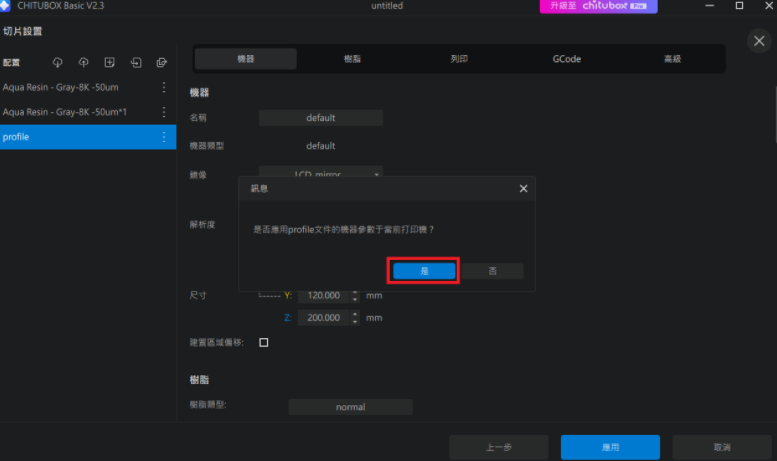Open the GCode tab
This screenshot has width=777, height=461.
point(566,59)
